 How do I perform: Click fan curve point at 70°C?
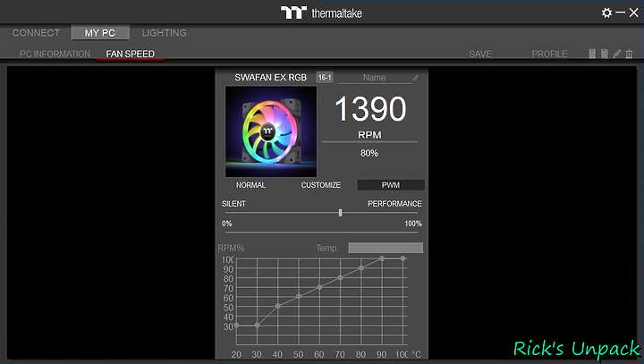point(340,278)
